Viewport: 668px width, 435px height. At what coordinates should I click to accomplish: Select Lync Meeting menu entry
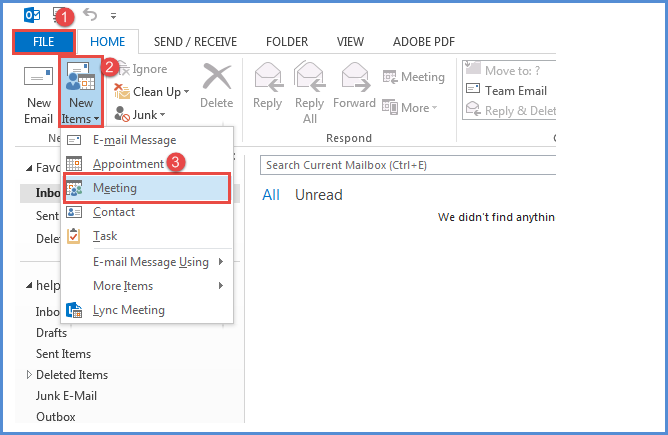(x=128, y=310)
